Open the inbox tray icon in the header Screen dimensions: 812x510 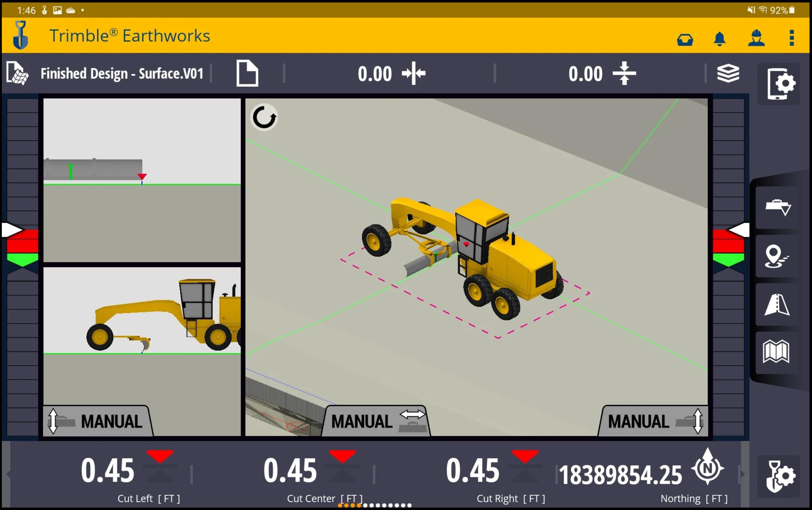pos(685,39)
